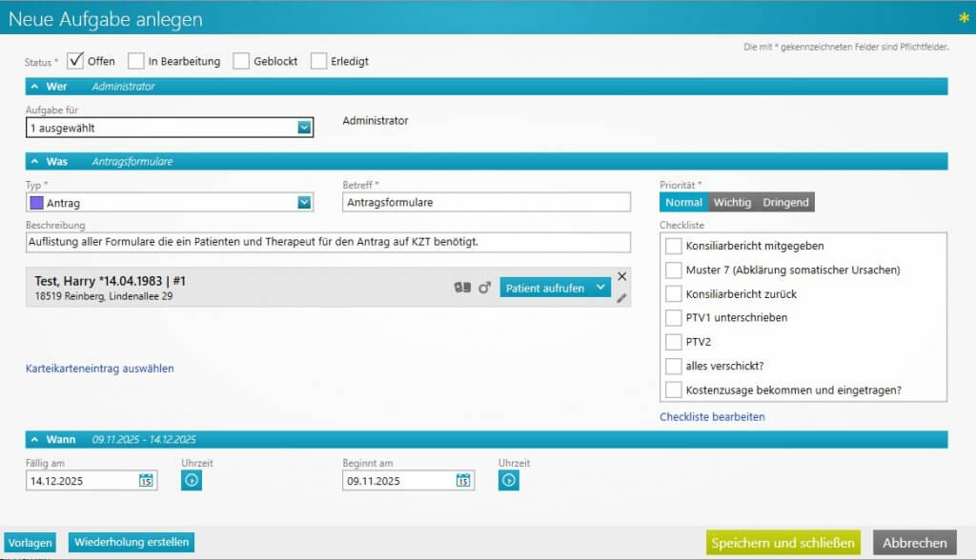Collapse the Wann section header
The width and height of the screenshot is (976, 560).
[34, 439]
